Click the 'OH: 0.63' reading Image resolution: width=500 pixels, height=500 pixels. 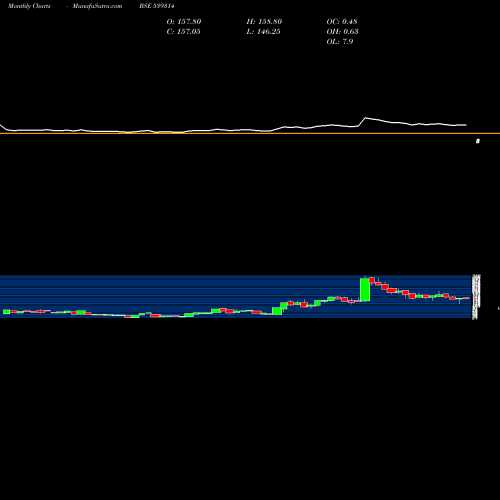[x=342, y=32]
